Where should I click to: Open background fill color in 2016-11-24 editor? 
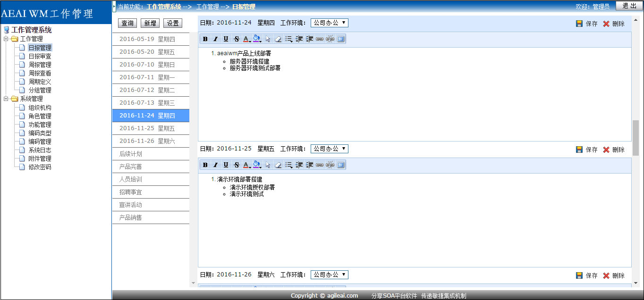(257, 39)
